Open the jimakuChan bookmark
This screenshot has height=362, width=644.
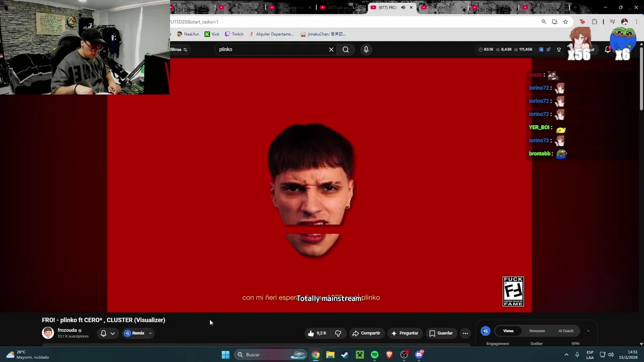tap(323, 34)
